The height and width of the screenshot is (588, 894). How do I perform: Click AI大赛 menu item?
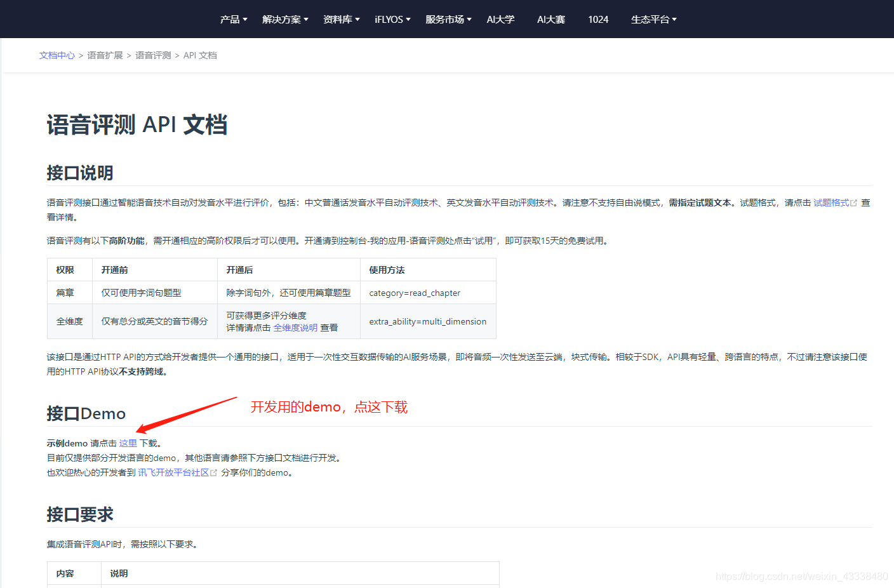pos(550,19)
